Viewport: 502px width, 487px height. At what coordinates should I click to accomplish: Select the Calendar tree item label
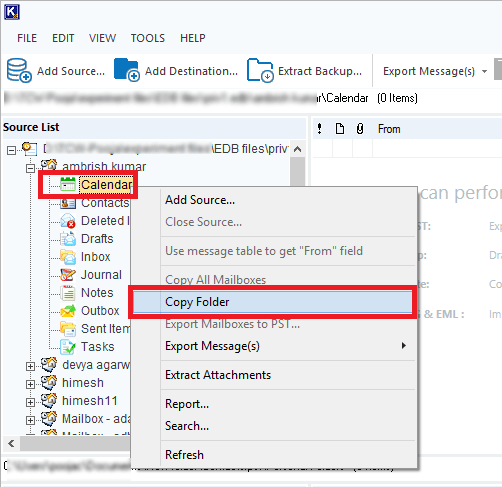(x=107, y=184)
